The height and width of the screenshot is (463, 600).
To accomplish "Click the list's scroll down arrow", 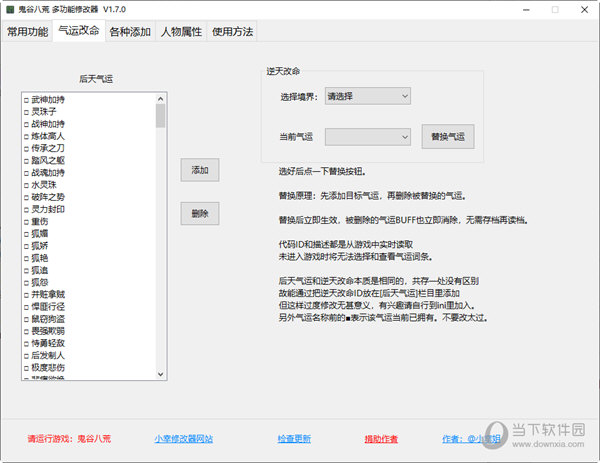I will coord(161,374).
